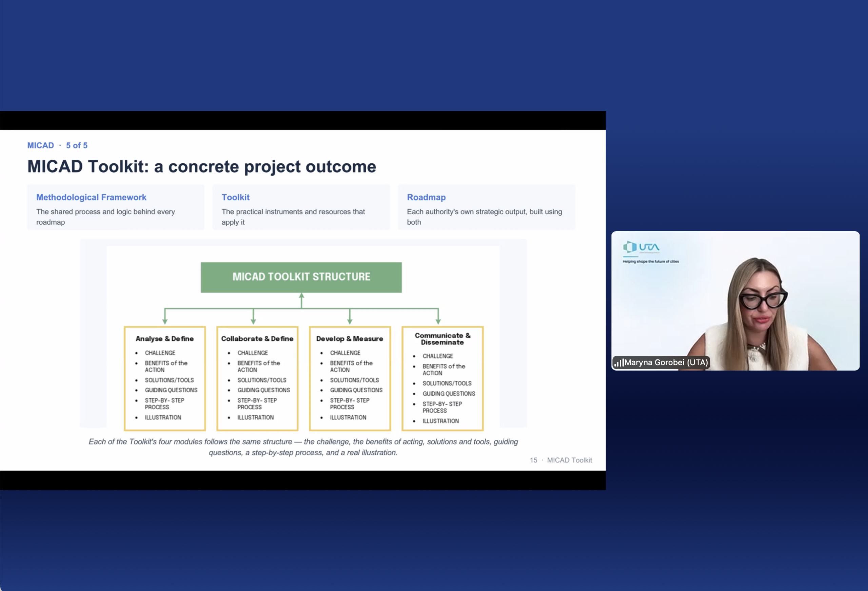Open the Methodological Framework card

point(116,207)
